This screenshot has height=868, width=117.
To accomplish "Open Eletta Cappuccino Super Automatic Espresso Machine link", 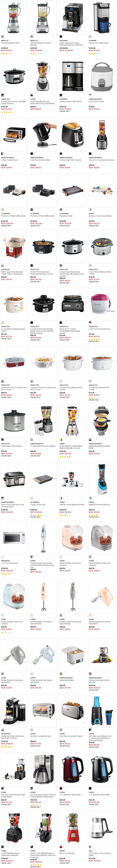I will pos(71,44).
